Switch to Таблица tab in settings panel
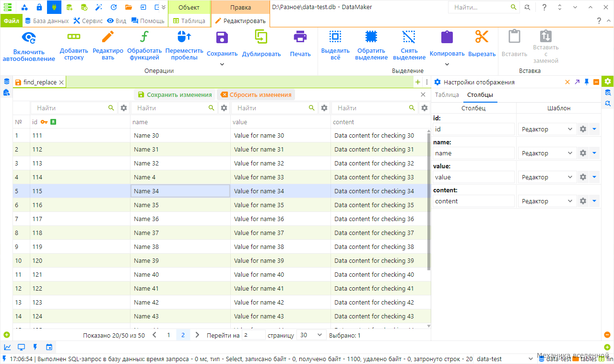 [447, 94]
